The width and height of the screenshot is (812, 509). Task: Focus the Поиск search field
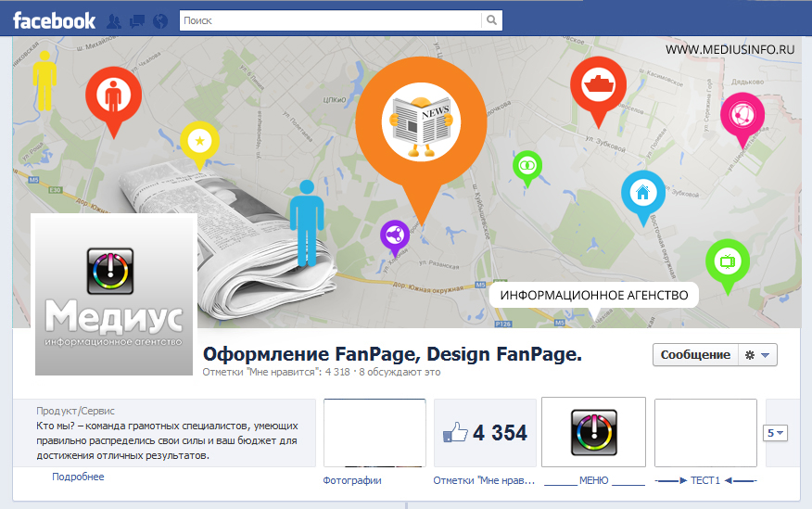[330, 20]
